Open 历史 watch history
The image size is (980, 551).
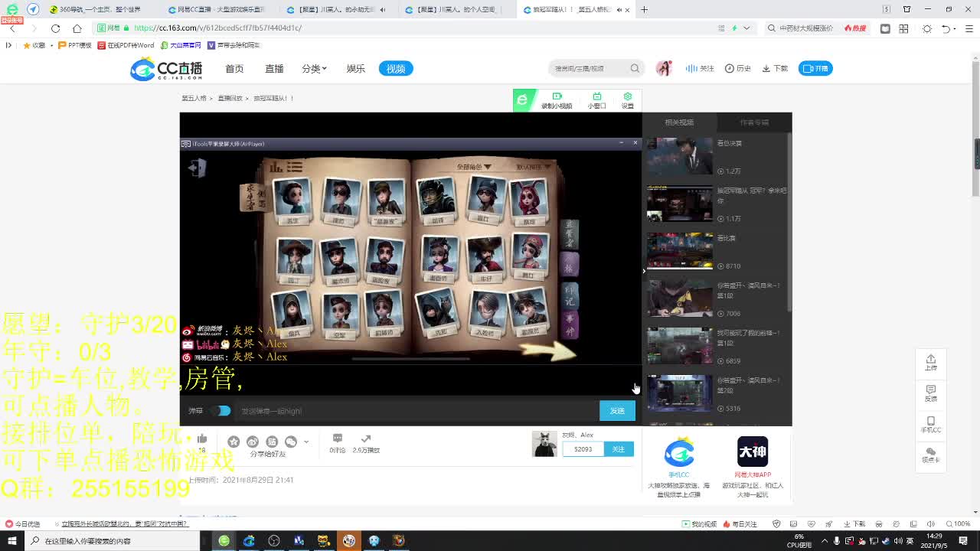coord(738,69)
